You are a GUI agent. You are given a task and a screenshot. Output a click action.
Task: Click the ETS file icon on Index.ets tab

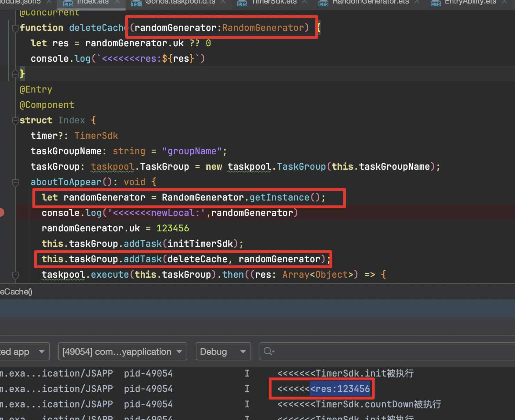tap(68, 3)
